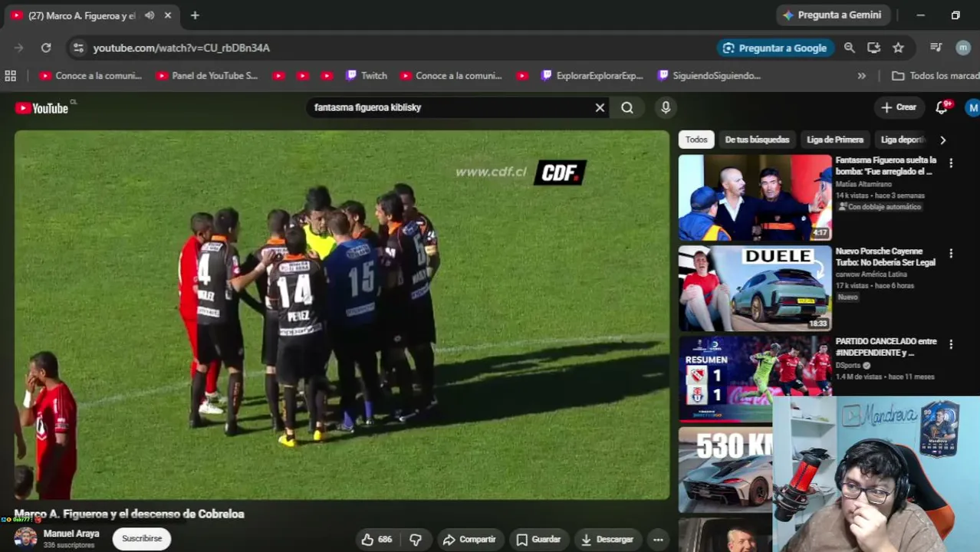Open ExplorarExplorarExp... bookmark
The image size is (980, 552).
tap(592, 76)
